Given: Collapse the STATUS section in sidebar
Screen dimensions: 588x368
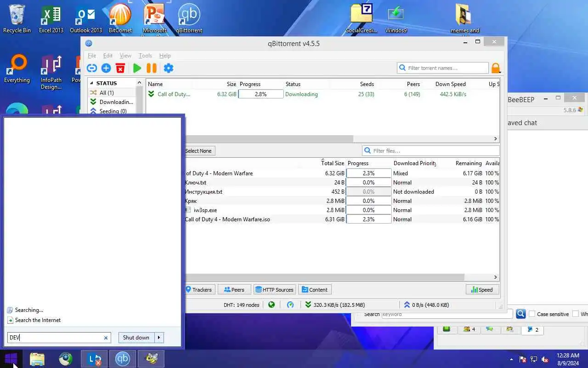Looking at the screenshot, I should pos(91,83).
